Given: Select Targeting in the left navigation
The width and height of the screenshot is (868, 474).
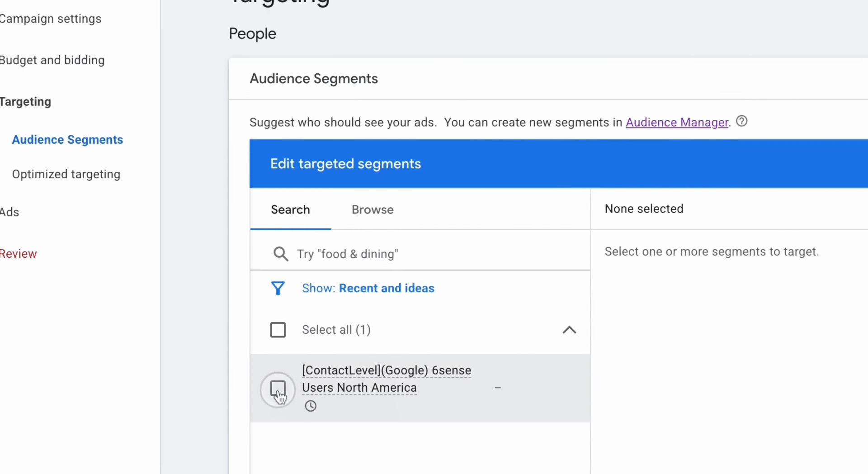Looking at the screenshot, I should click(25, 102).
